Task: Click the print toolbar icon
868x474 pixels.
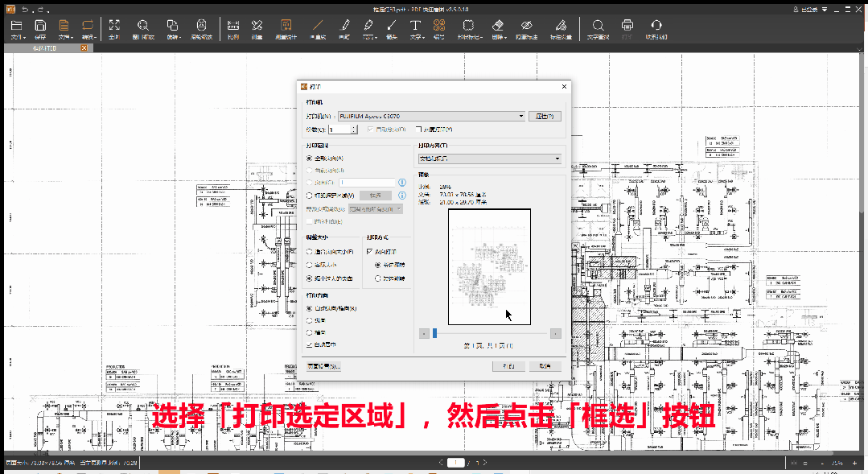Action: (627, 26)
